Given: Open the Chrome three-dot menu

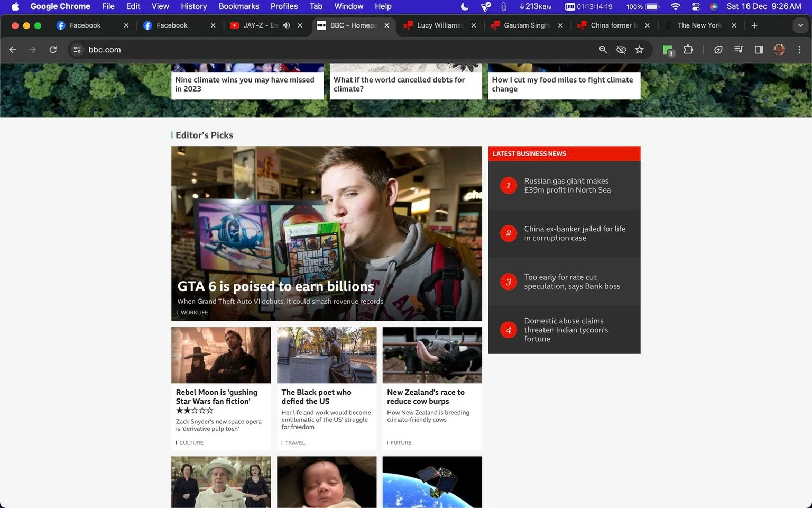Looking at the screenshot, I should click(799, 49).
